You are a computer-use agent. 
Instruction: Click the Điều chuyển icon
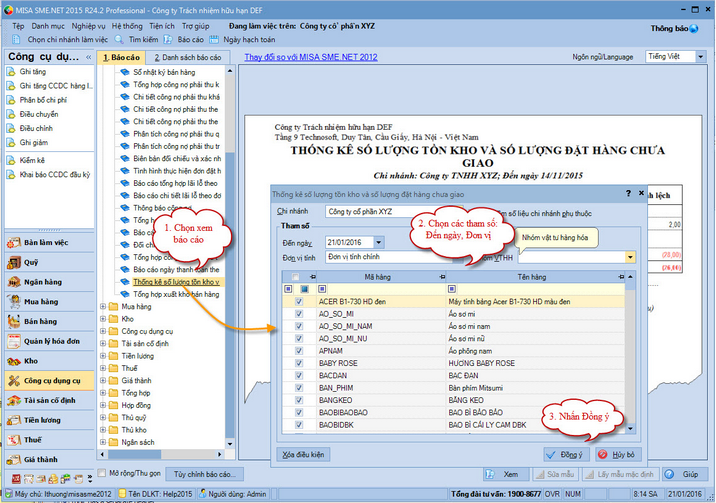11,114
